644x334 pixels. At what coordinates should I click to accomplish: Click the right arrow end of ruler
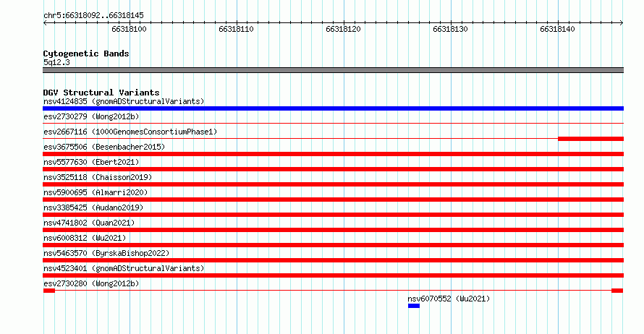pos(622,23)
